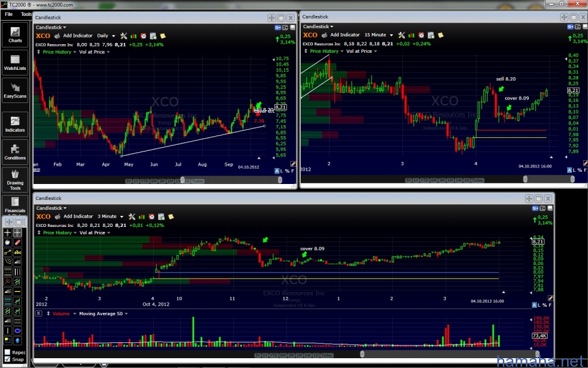588x368 pixels.
Task: Open the WatchLists sidebar panel
Action: click(15, 63)
